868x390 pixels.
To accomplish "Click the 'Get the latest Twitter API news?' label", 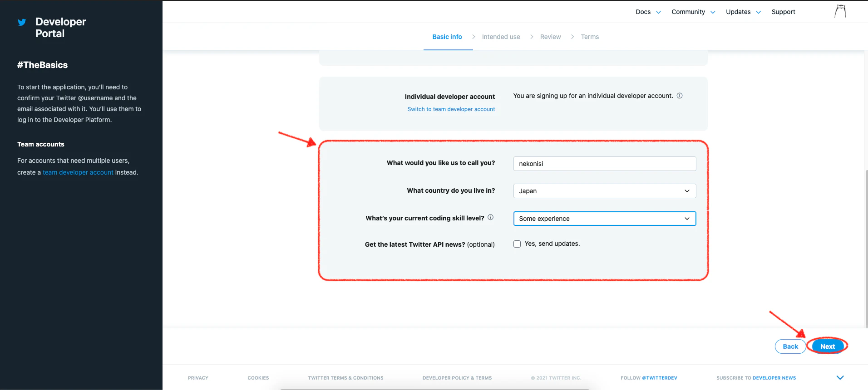I will [430, 244].
